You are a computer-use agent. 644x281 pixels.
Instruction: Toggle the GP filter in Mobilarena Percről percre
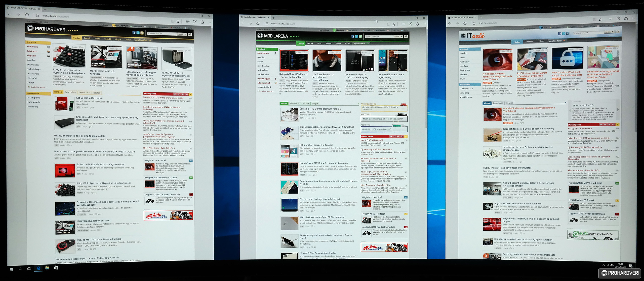[398, 137]
